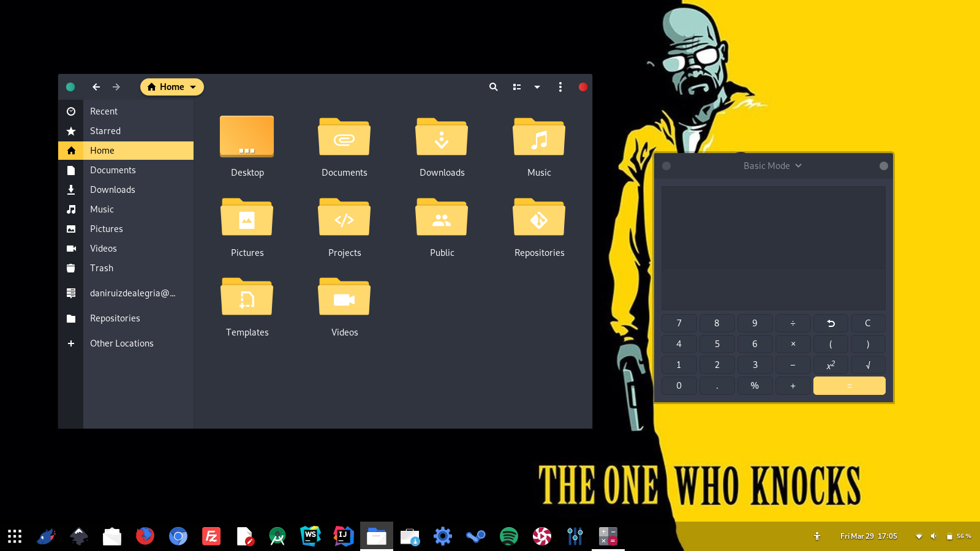The width and height of the screenshot is (980, 551).
Task: Toggle list/grid view in file manager
Action: (x=517, y=87)
